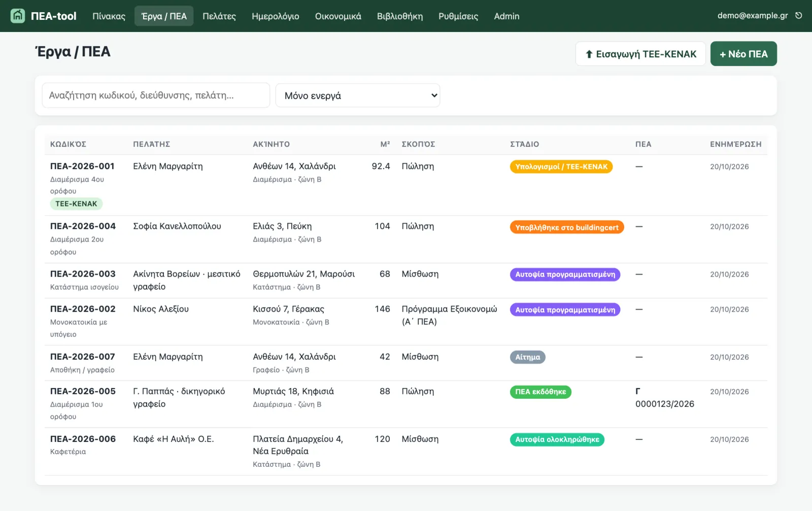Focus the Αναζήτηση κωδικού search field
812x511 pixels.
pos(156,95)
